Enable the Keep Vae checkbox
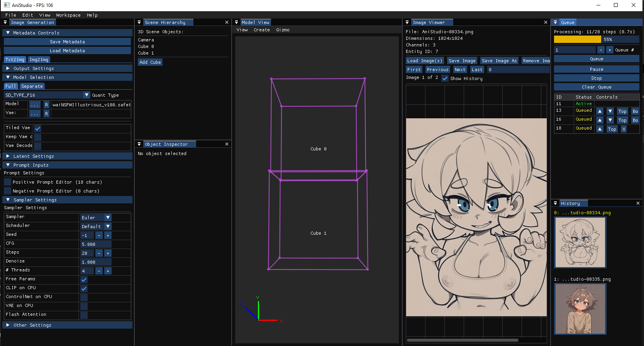 [x=37, y=137]
